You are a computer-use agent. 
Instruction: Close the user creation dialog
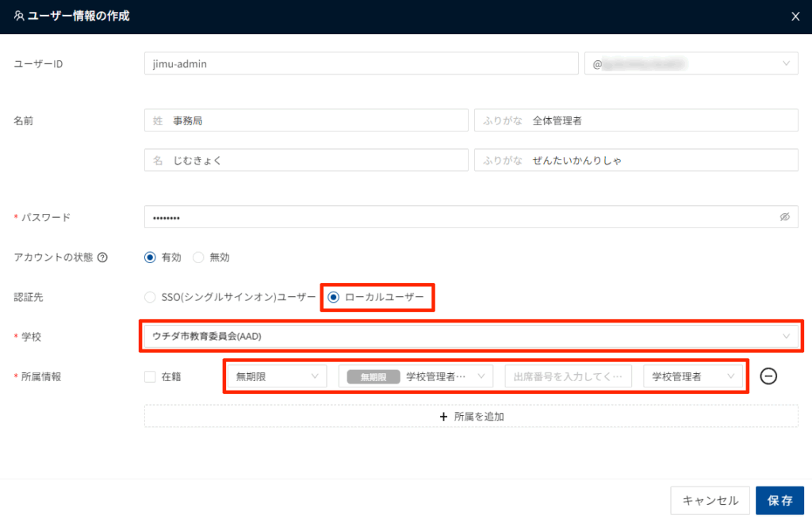[795, 17]
